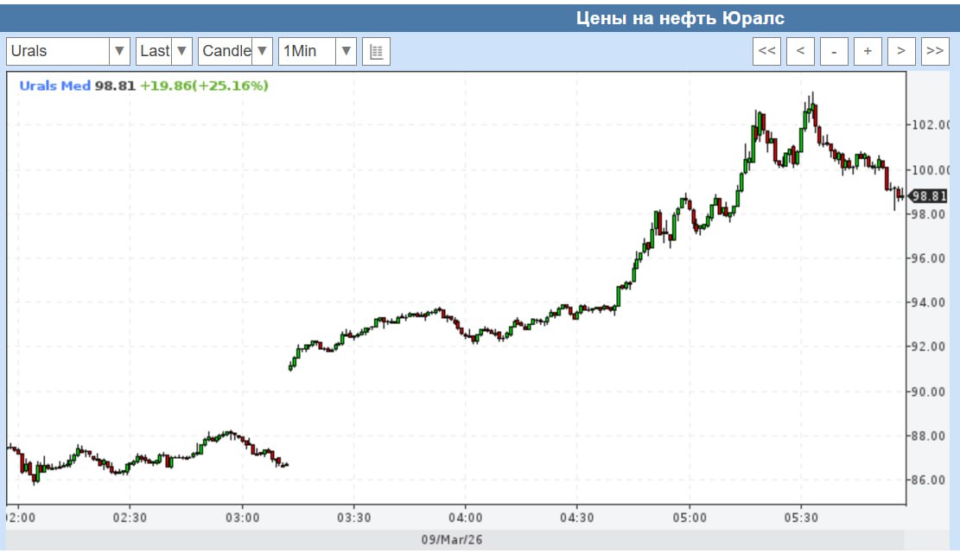Viewport: 960px width, 560px height.
Task: Click the current price tag showing 98.81
Action: [x=929, y=195]
